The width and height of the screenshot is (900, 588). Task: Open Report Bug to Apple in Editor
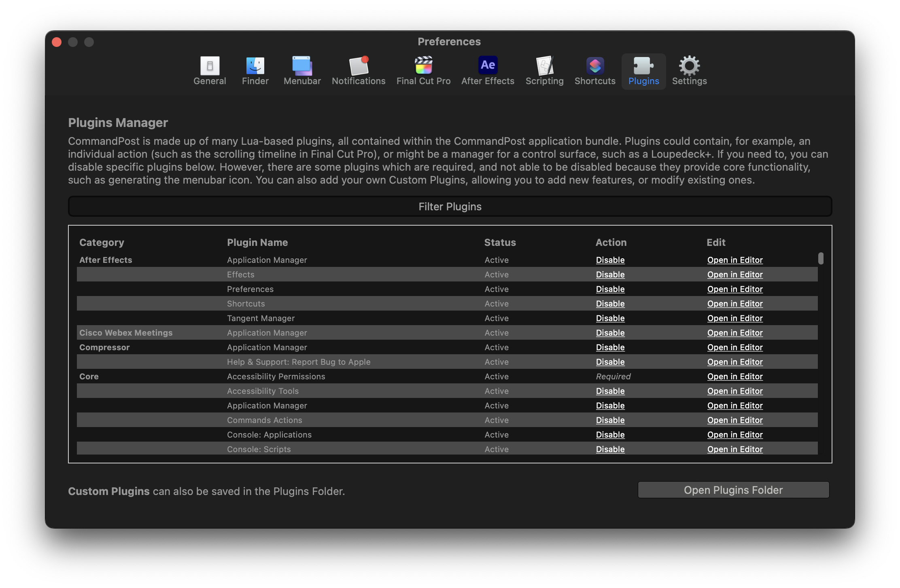[735, 362]
